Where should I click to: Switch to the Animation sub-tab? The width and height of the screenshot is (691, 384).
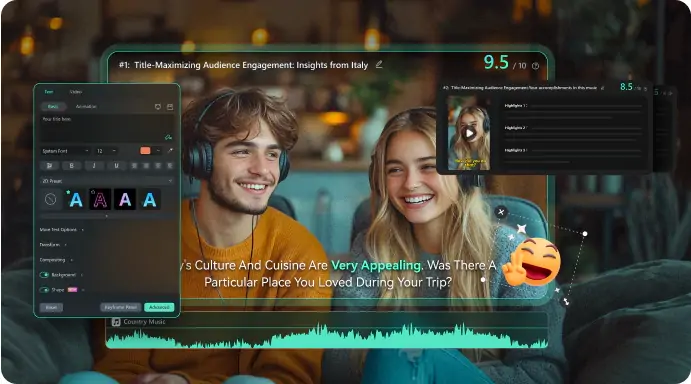click(86, 107)
